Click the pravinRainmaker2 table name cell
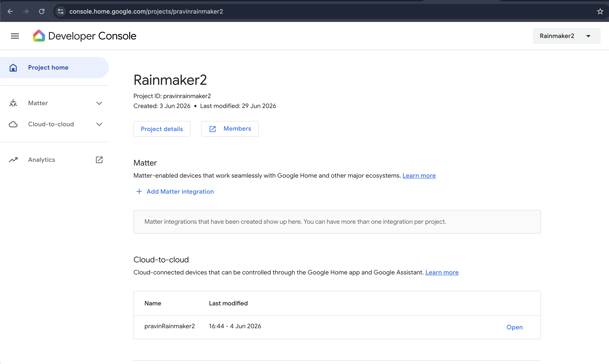The width and height of the screenshot is (609, 364). coord(169,326)
